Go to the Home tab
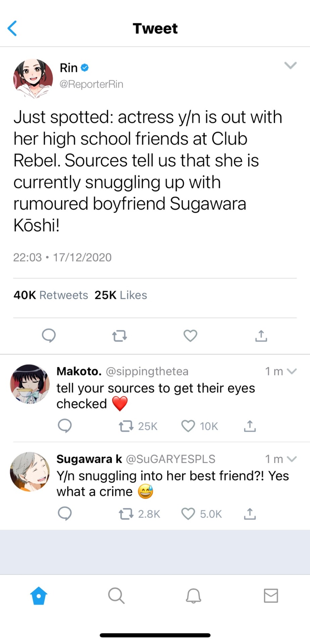This screenshot has width=310, height=644. 39,596
